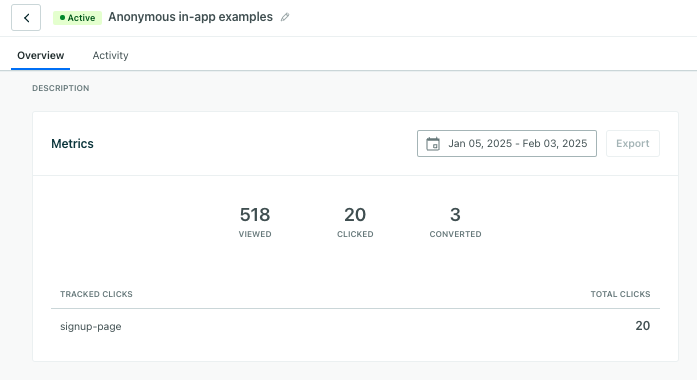Click the CONVERTED label
Image resolution: width=697 pixels, height=380 pixels.
[455, 234]
